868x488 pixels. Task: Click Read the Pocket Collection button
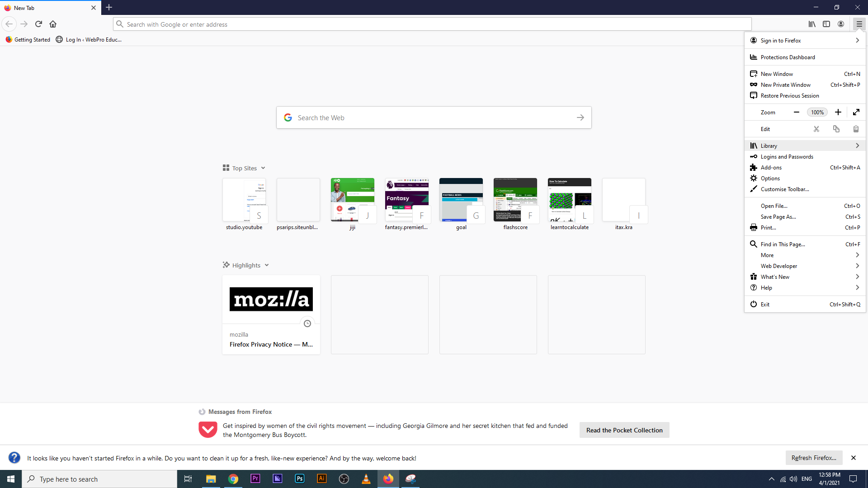tap(624, 430)
